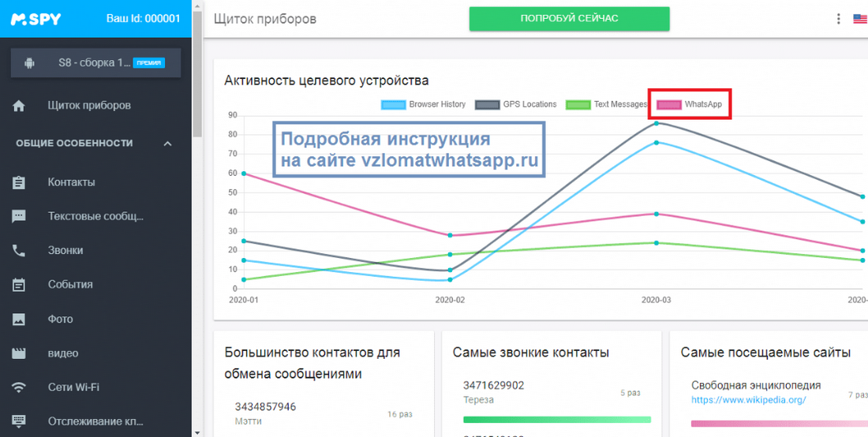Open Текстовые сообщения in the sidebar
Image resolution: width=868 pixels, height=437 pixels.
coord(95,216)
